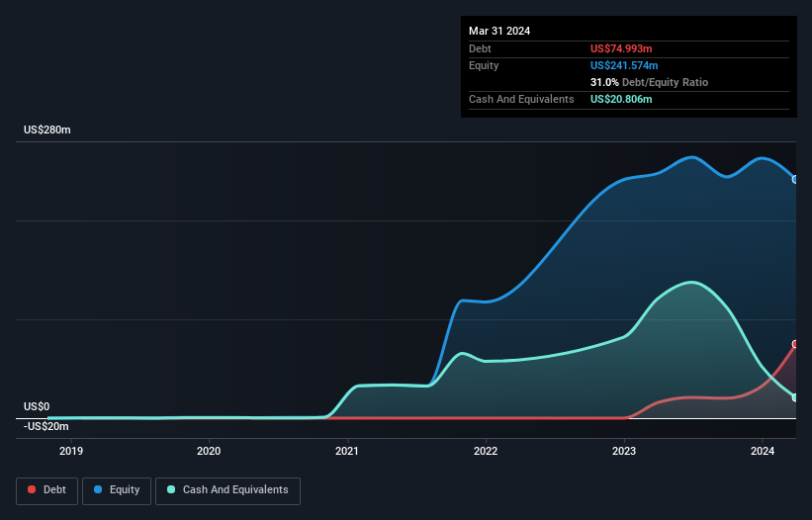Image resolution: width=812 pixels, height=520 pixels.
Task: Click the Equity label in tooltip
Action: 484,65
